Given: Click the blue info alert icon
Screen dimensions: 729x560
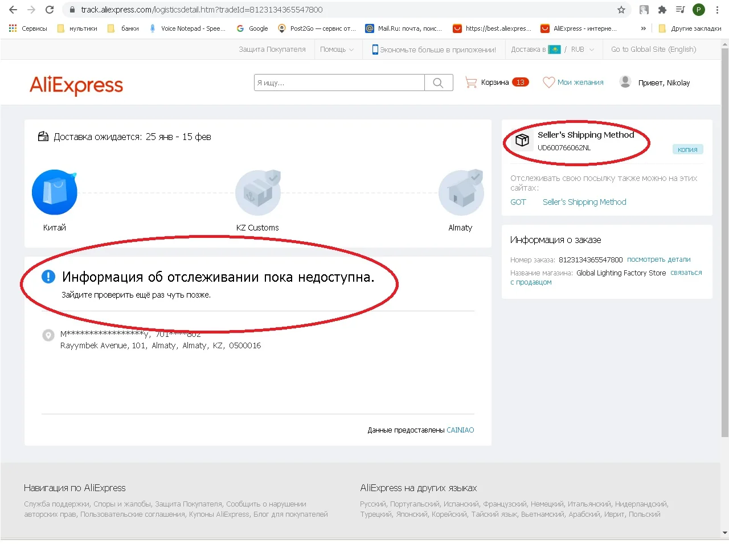Looking at the screenshot, I should pos(48,277).
